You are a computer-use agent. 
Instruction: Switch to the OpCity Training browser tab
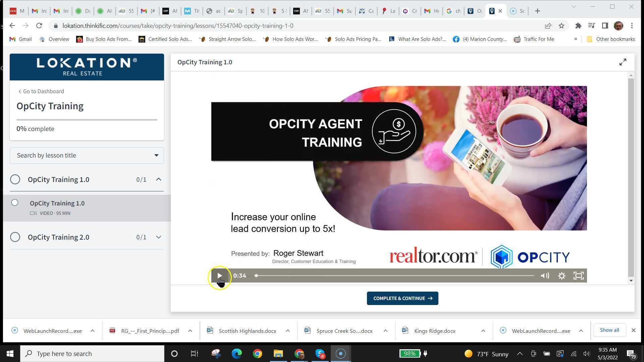click(x=492, y=11)
